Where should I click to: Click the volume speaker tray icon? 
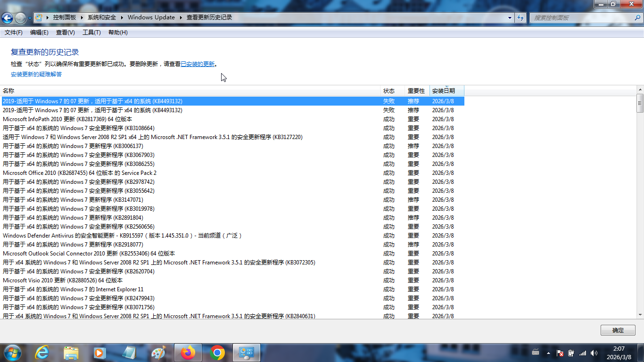(594, 353)
